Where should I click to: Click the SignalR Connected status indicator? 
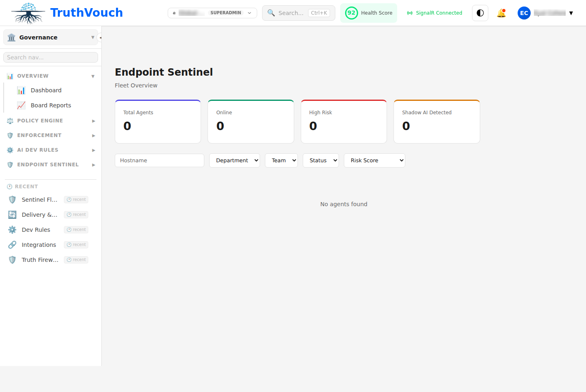[434, 13]
